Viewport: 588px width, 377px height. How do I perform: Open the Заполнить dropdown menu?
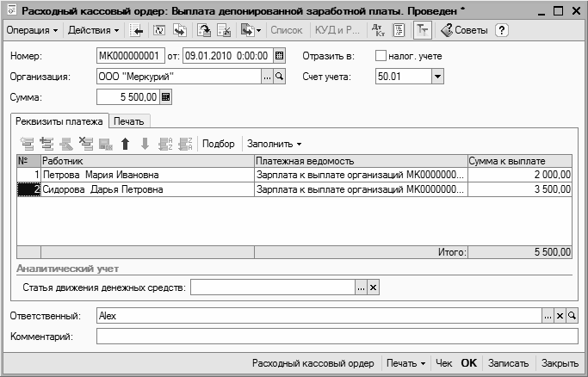point(275,144)
